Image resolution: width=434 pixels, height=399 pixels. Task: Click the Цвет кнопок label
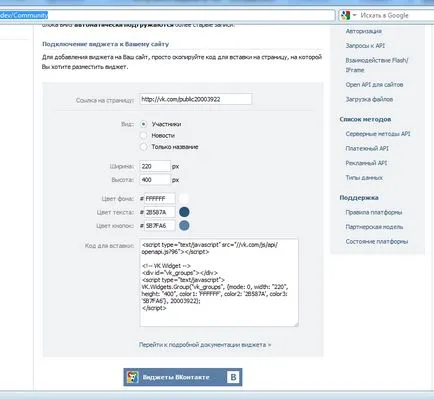(115, 226)
